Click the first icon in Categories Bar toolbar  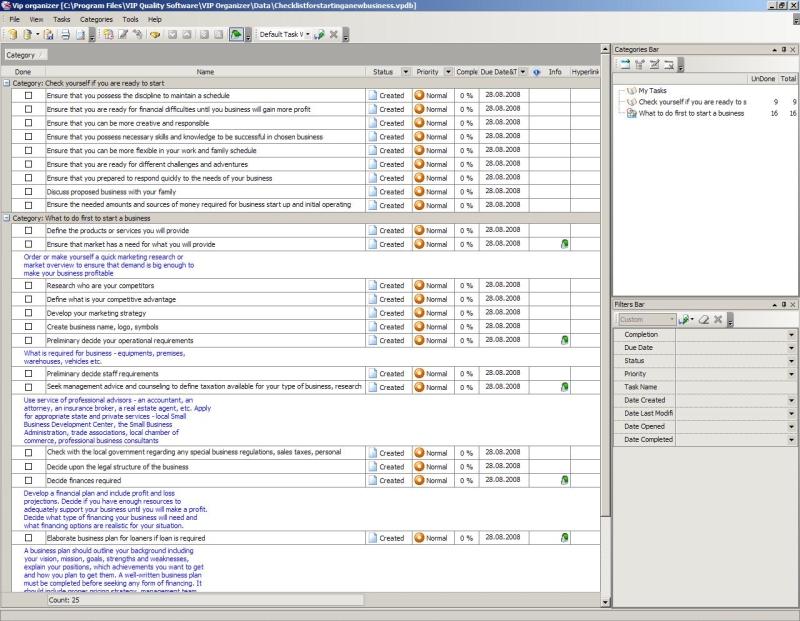(623, 64)
